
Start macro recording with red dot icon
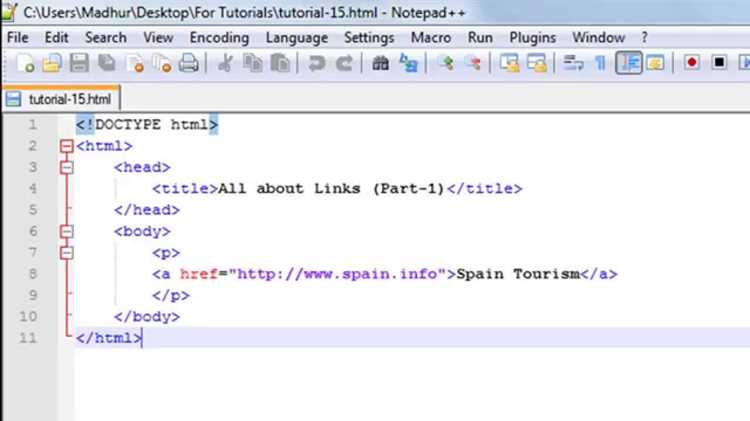click(692, 63)
